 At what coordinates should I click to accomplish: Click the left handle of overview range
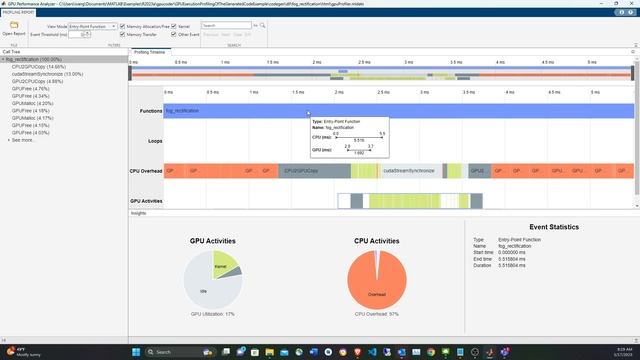tap(130, 73)
